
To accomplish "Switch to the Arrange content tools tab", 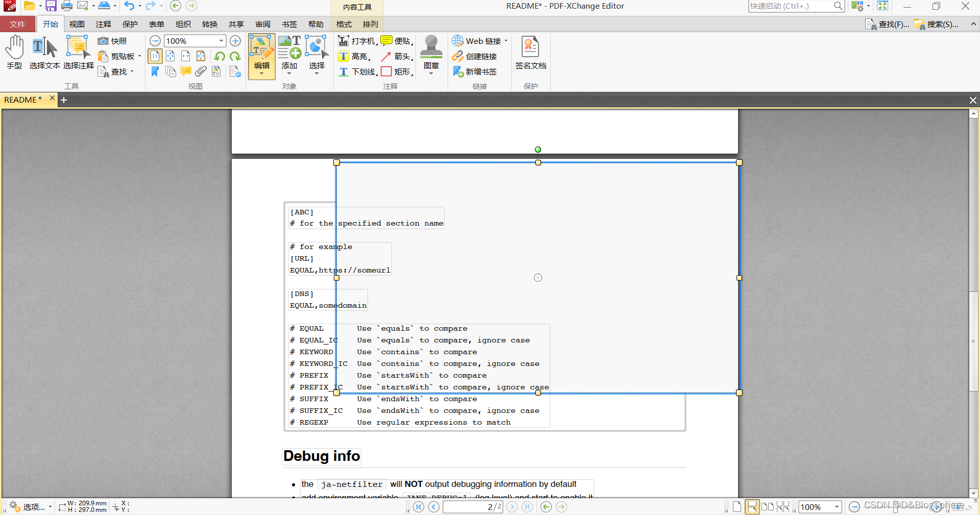I will pyautogui.click(x=371, y=24).
